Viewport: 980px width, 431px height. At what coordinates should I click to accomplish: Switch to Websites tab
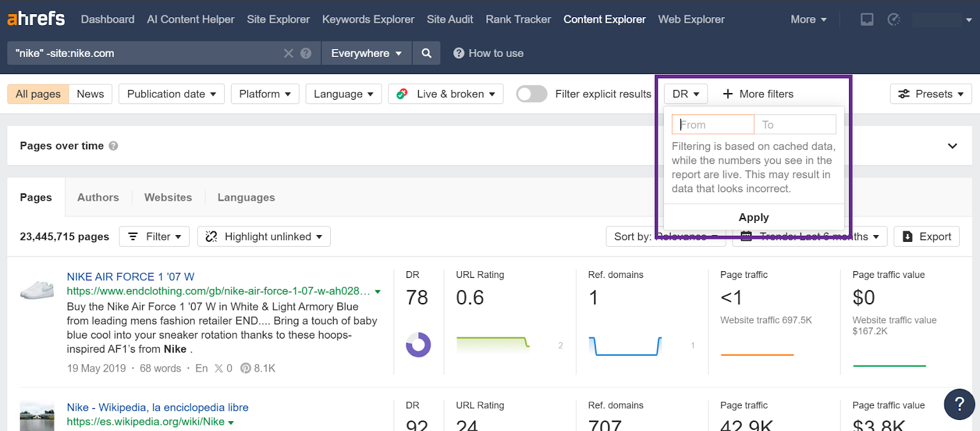coord(168,197)
